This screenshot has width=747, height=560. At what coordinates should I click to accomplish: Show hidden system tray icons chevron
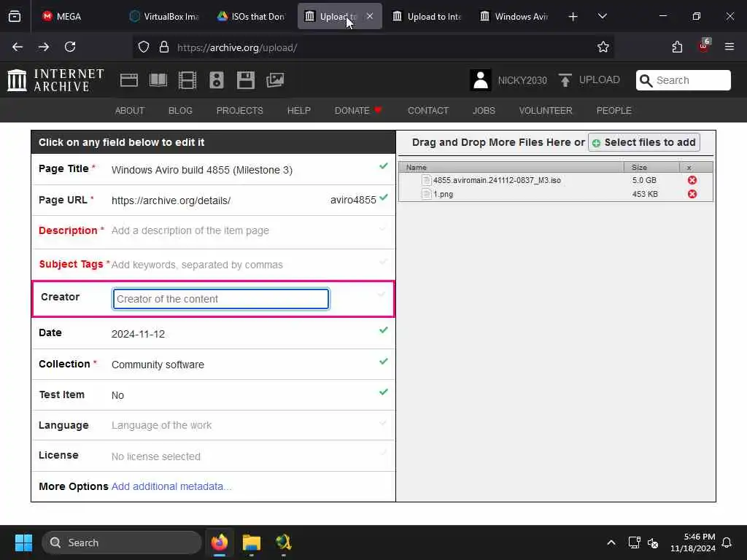611,542
